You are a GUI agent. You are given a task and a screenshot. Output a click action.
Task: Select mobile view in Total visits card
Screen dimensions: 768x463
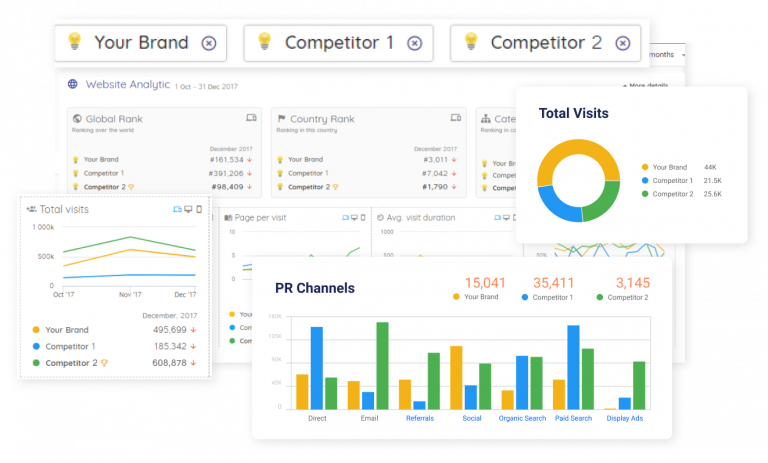[199, 209]
